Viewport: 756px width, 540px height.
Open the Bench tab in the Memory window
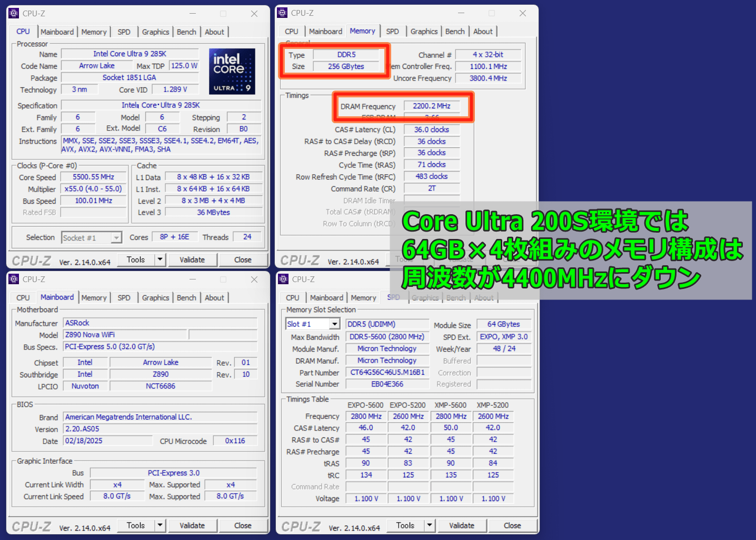455,32
